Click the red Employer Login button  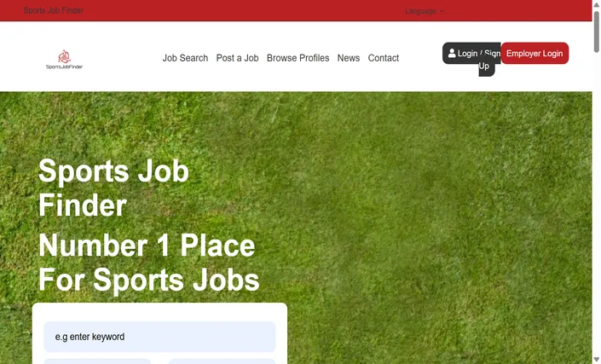click(x=535, y=53)
